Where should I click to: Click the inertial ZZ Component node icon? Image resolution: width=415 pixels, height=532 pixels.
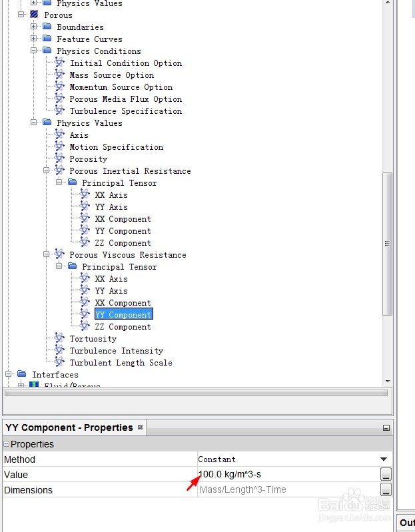(x=85, y=242)
